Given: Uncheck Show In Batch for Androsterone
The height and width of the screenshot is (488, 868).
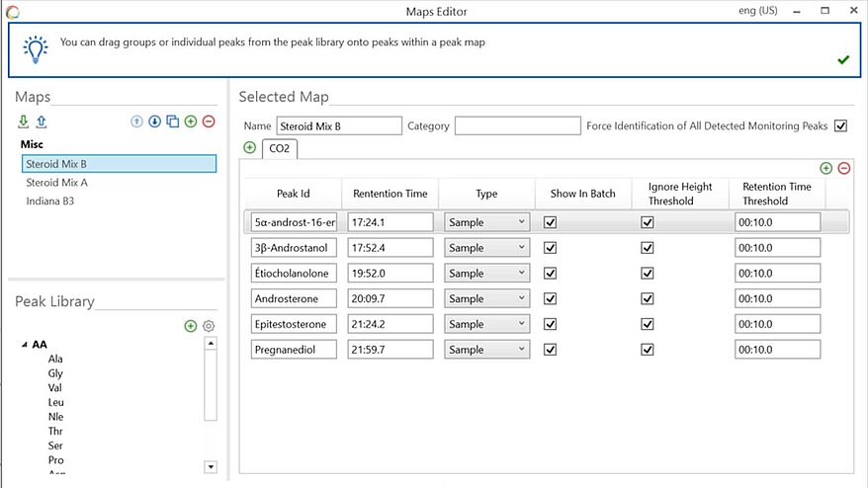Looking at the screenshot, I should point(551,298).
